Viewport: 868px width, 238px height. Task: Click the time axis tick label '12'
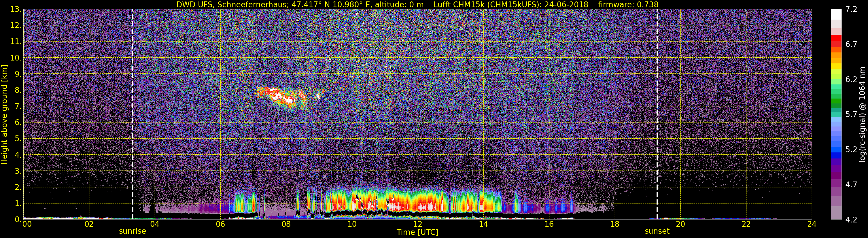[417, 224]
